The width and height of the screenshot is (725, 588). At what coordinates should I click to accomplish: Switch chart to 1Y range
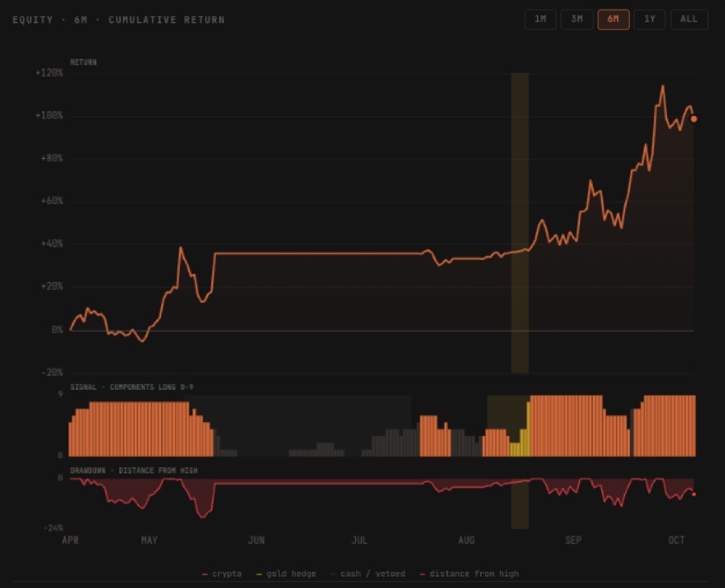[x=649, y=19]
